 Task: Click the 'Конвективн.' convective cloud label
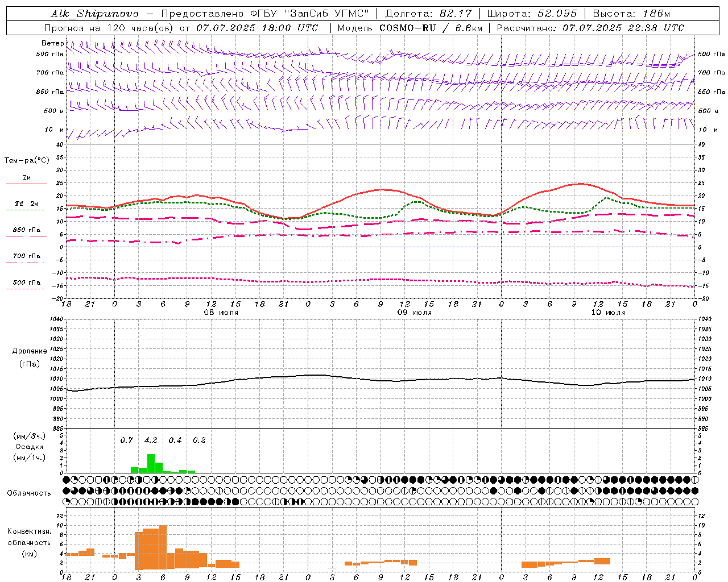pos(29,531)
